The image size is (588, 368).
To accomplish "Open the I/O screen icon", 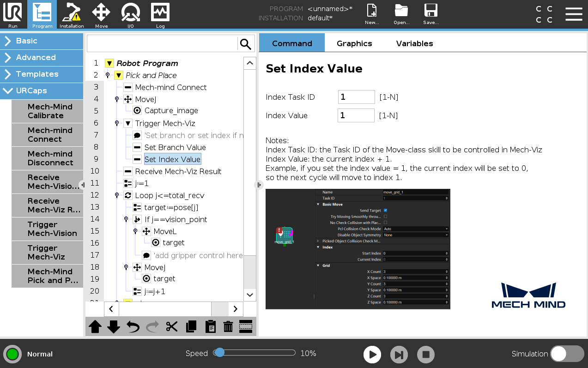I will [x=131, y=15].
